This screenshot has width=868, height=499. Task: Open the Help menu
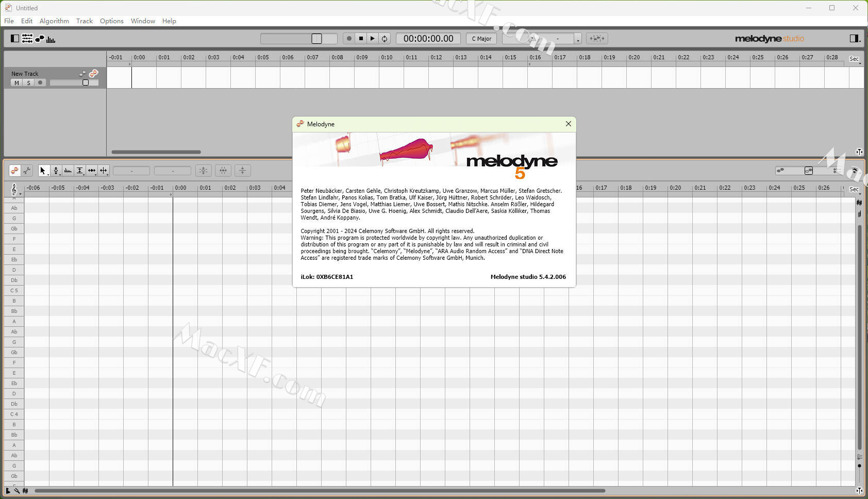[x=169, y=21]
